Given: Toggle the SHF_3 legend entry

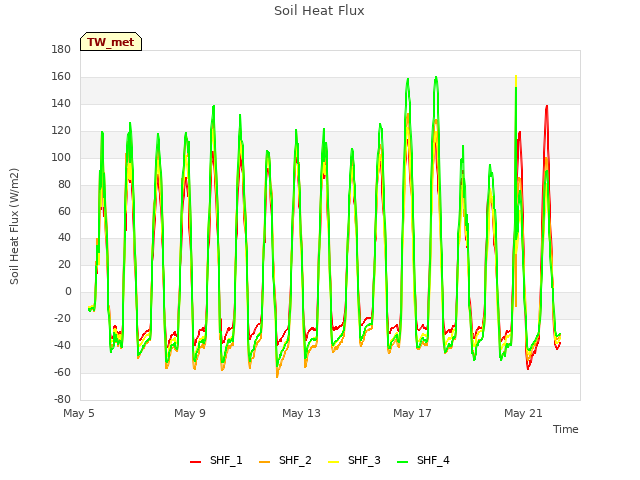Looking at the screenshot, I should (354, 460).
